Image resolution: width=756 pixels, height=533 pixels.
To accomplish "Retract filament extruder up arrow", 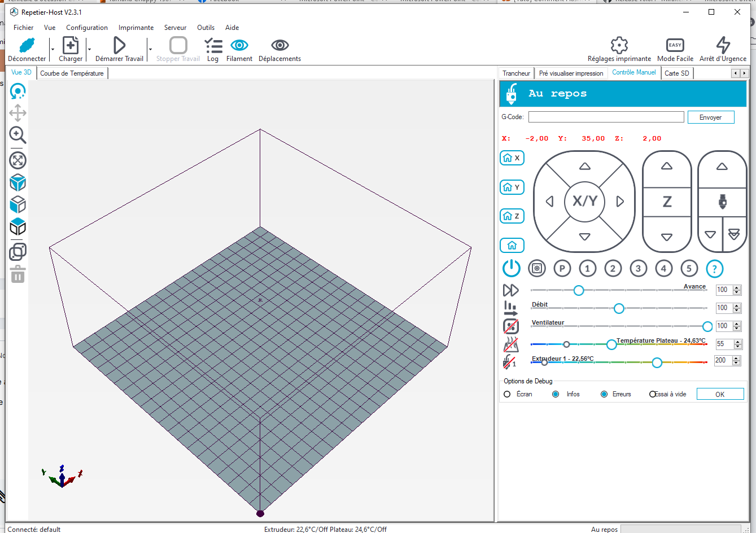I will pyautogui.click(x=722, y=167).
